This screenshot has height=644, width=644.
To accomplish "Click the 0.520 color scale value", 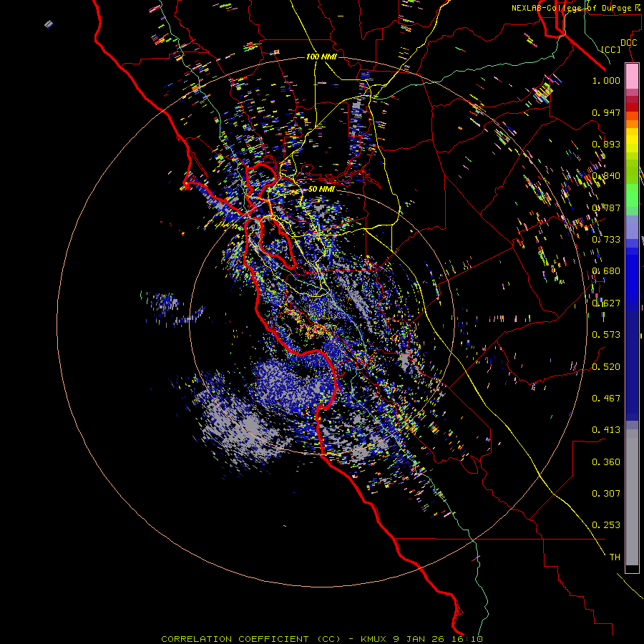I will pos(606,367).
